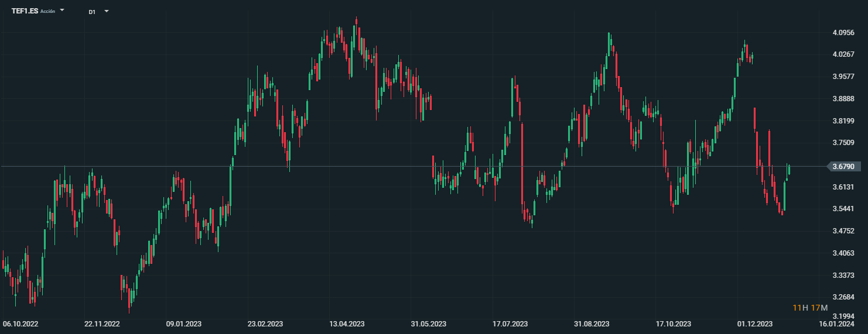Click the 16.01.2024 date label
Image resolution: width=868 pixels, height=334 pixels.
(836, 323)
